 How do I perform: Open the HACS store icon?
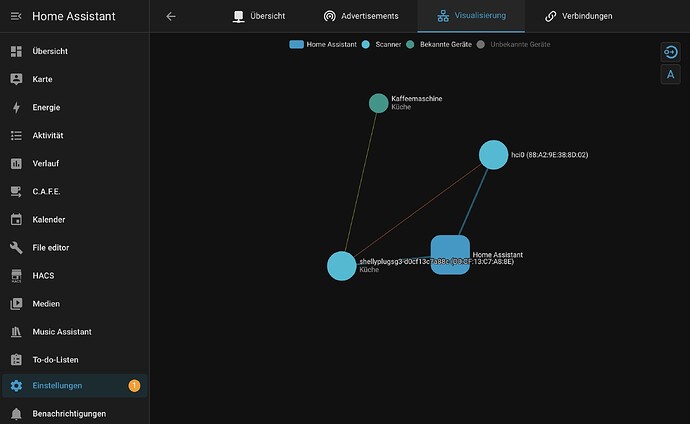(x=16, y=276)
